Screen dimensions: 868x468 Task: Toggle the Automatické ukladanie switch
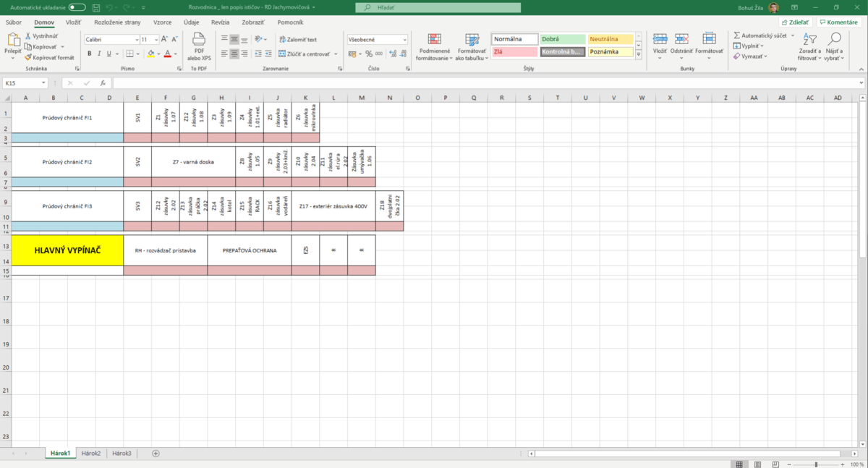point(77,7)
